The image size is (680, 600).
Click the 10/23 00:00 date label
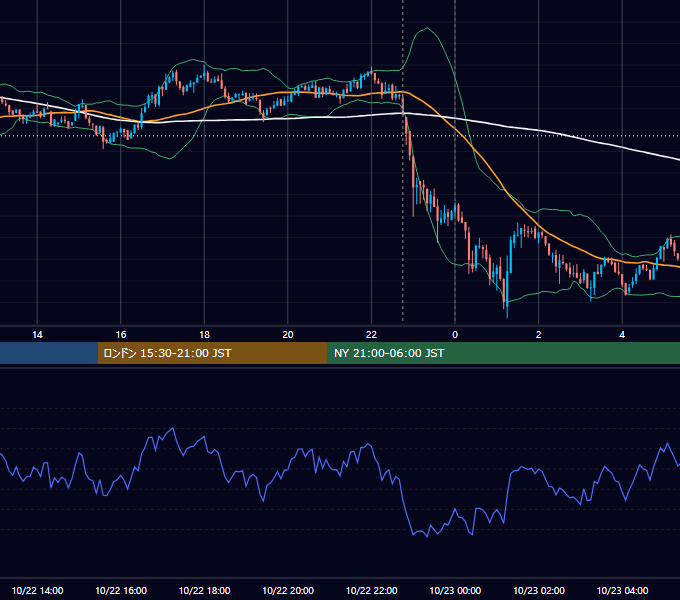tap(455, 590)
